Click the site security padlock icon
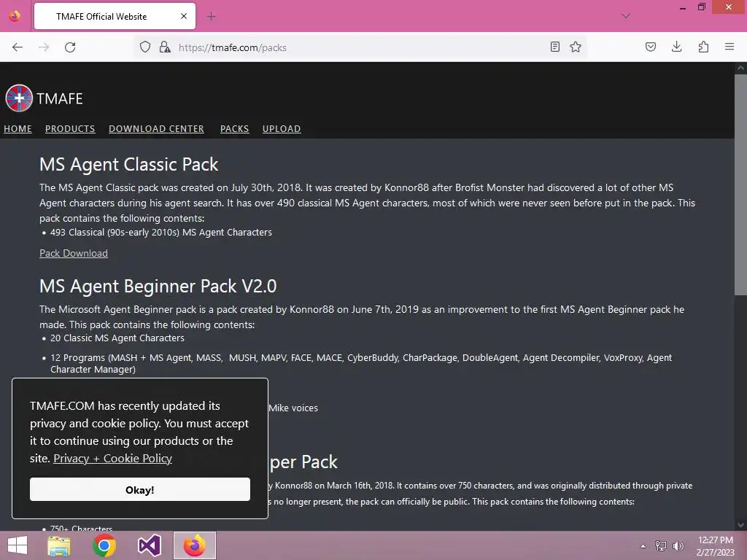Image resolution: width=747 pixels, height=560 pixels. point(165,47)
